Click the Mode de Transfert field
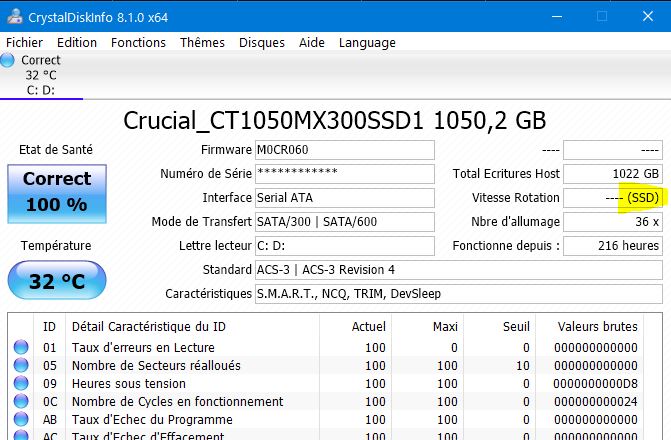This screenshot has height=440, width=671. point(345,222)
